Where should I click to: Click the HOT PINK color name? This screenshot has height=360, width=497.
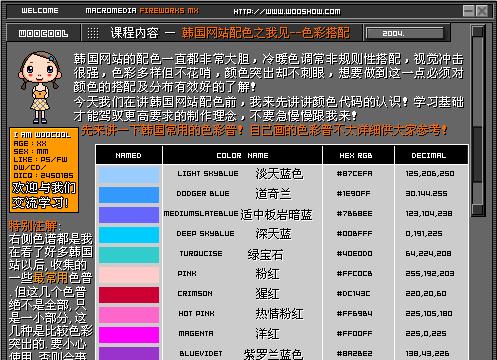197,313
